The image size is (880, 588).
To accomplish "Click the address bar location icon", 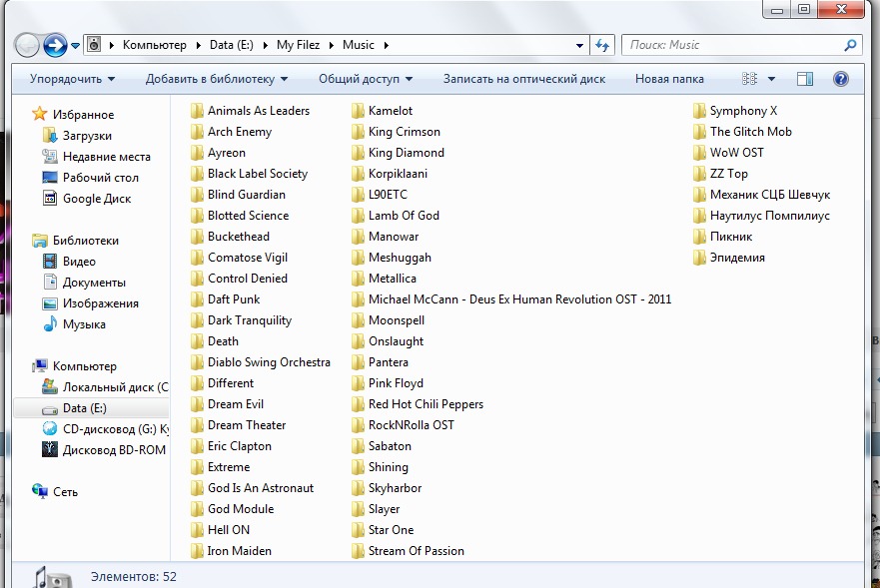I will [94, 45].
